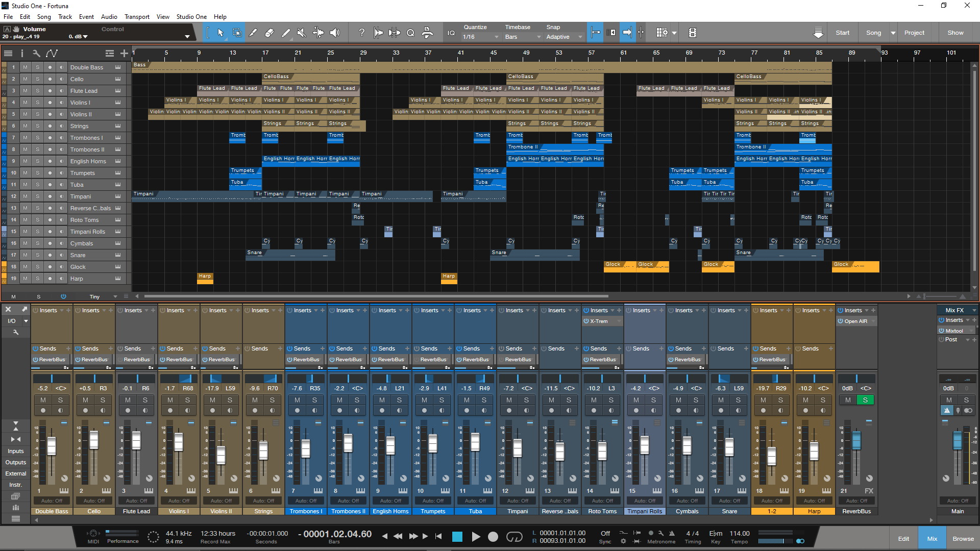Image resolution: width=980 pixels, height=551 pixels.
Task: Record-arm the Flute Lead track
Action: pyautogui.click(x=50, y=91)
